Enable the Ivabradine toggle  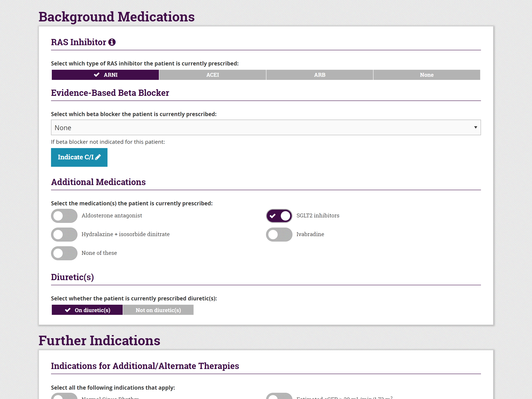279,234
